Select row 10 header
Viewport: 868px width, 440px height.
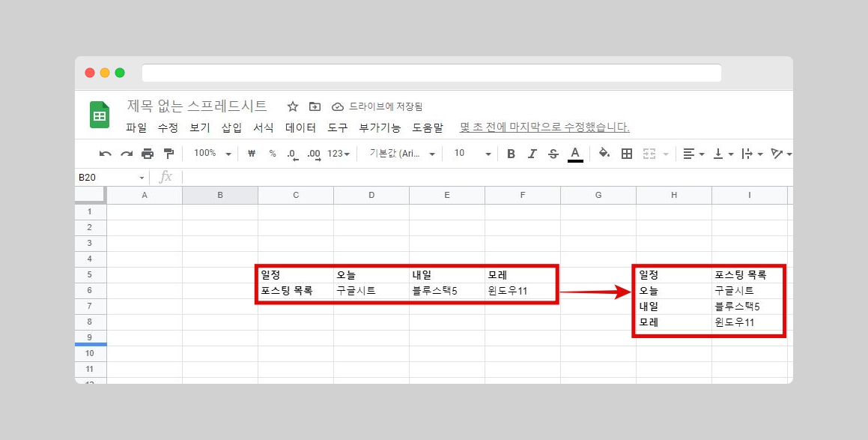[90, 354]
